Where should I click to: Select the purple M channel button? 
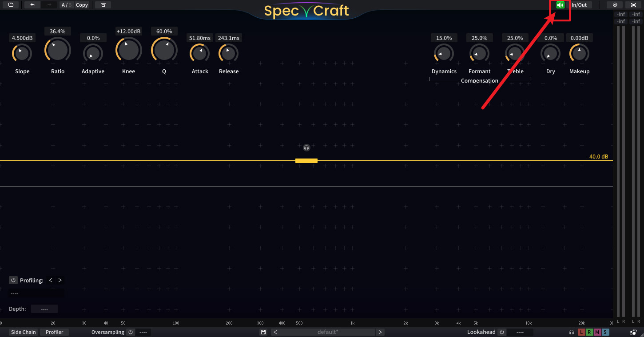click(597, 332)
